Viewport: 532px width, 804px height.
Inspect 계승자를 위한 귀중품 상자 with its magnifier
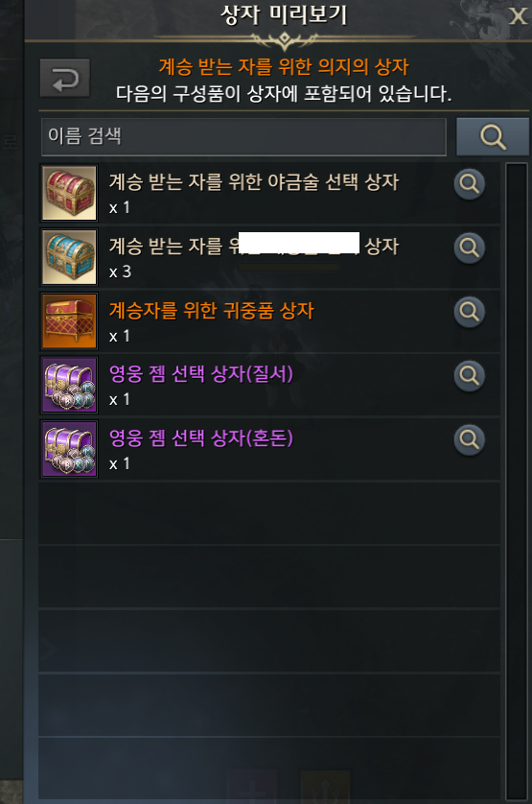pos(469,311)
